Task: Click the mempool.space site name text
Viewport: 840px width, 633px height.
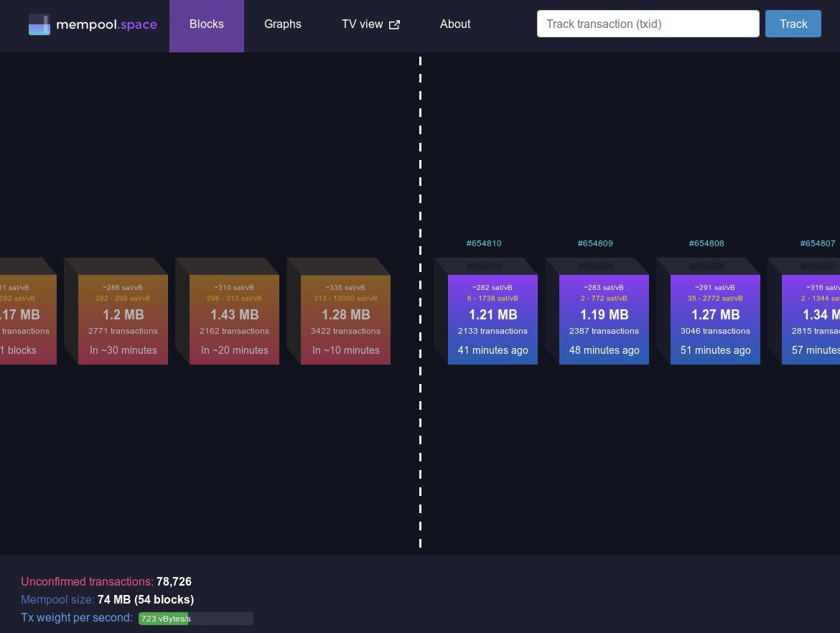Action: point(106,24)
